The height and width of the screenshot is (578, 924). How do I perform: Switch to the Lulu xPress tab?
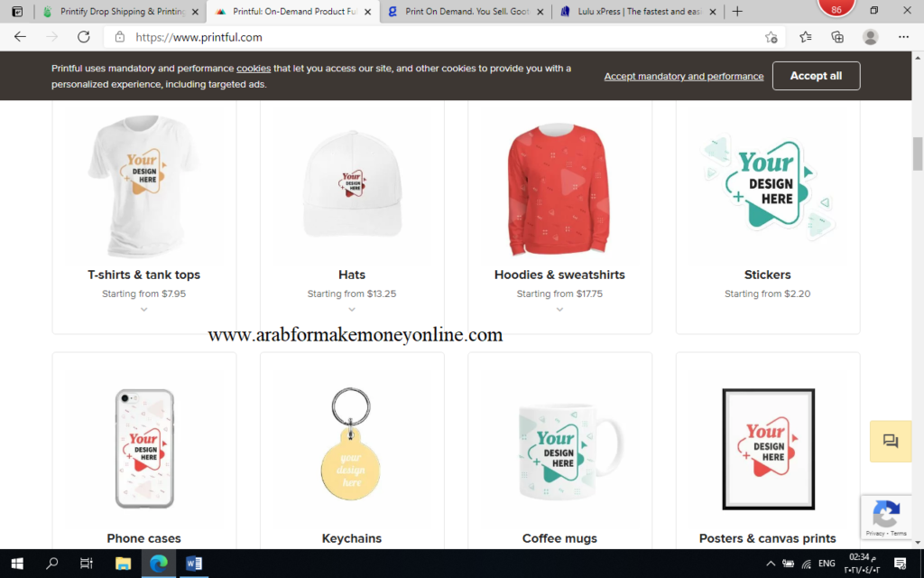point(638,11)
